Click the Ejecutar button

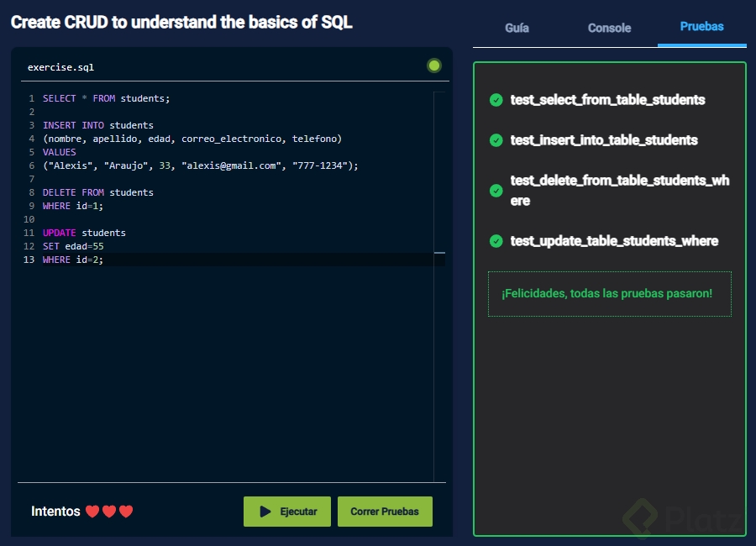click(287, 512)
